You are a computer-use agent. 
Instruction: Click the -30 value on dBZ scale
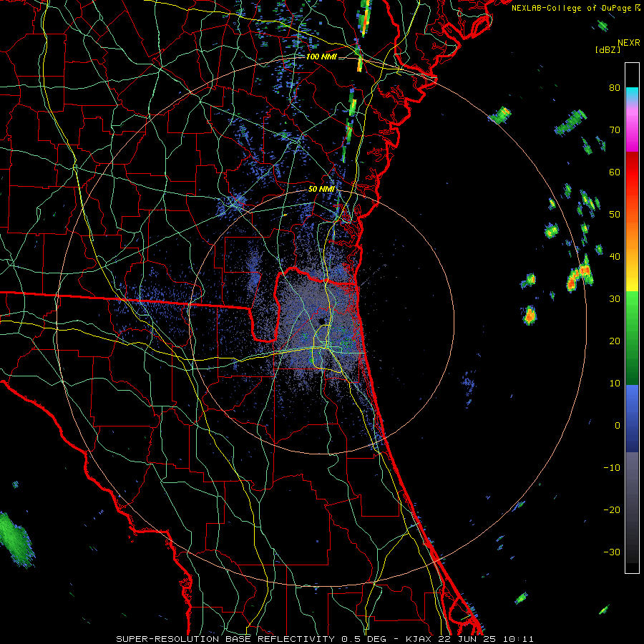tap(612, 552)
